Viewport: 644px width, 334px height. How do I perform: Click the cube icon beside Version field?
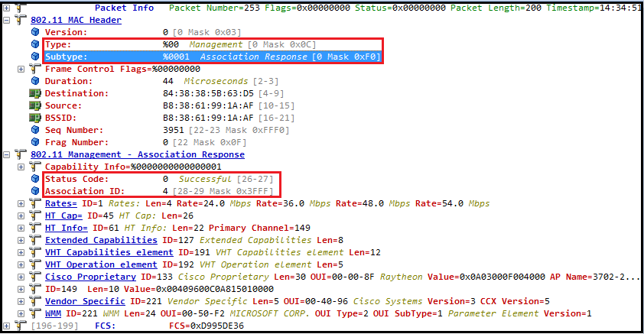click(35, 32)
